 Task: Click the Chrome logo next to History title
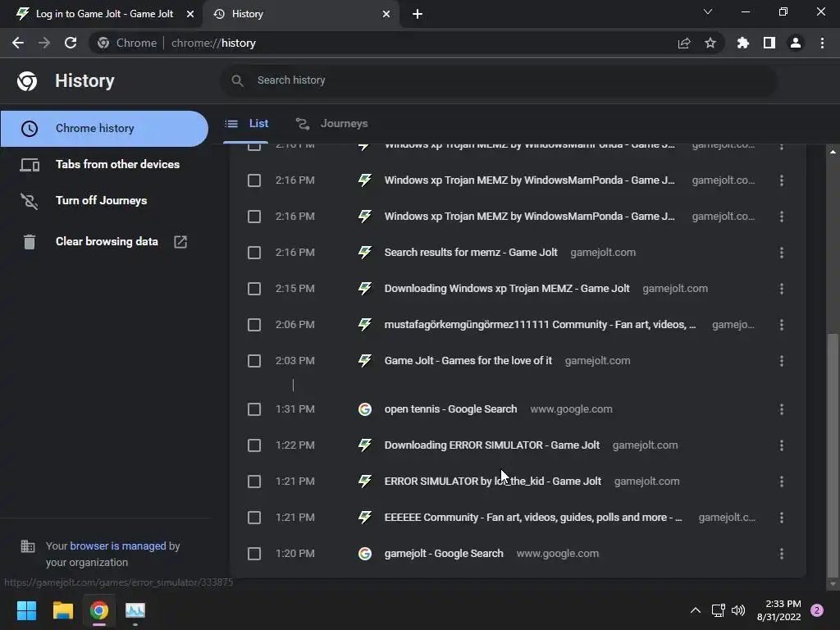(27, 81)
